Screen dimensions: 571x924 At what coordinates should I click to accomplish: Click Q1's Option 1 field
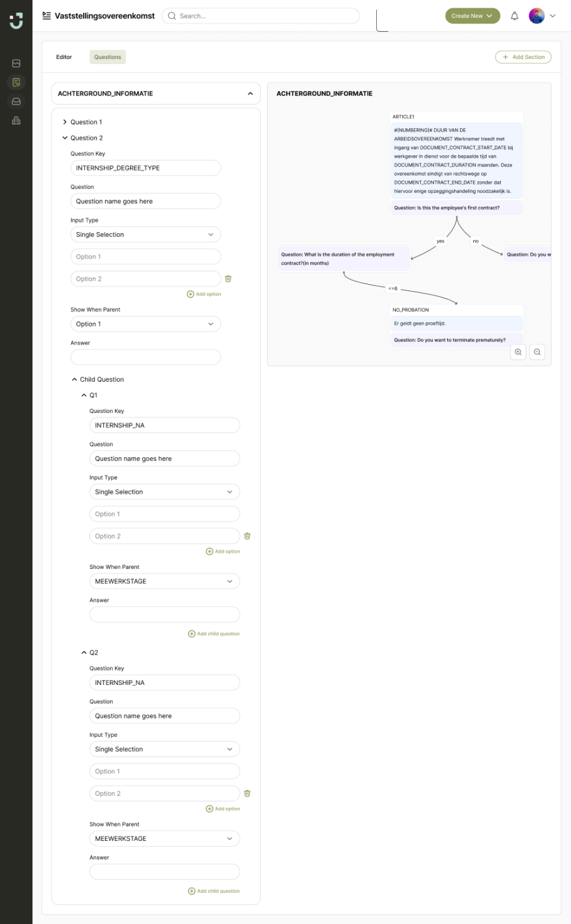[165, 514]
